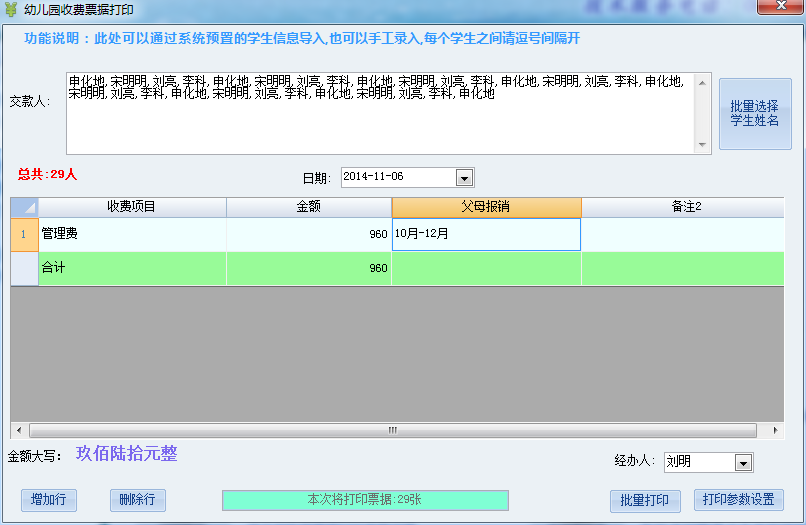The height and width of the screenshot is (525, 806).
Task: Select the 金额 column header
Action: (x=308, y=207)
